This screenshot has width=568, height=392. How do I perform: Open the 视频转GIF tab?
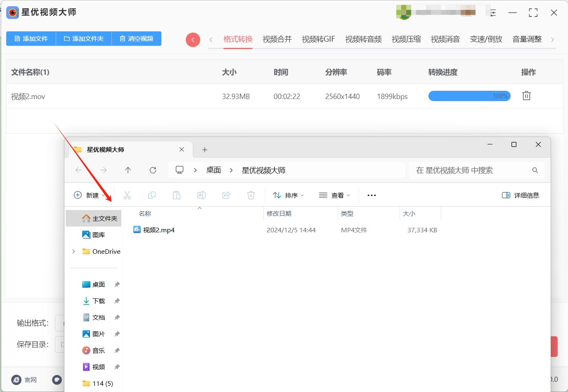coord(318,39)
